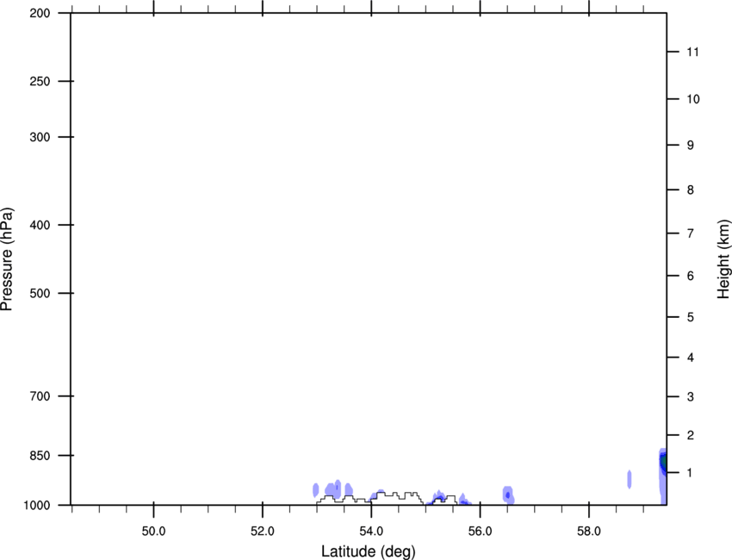Click the 700 pressure tick label

click(40, 396)
